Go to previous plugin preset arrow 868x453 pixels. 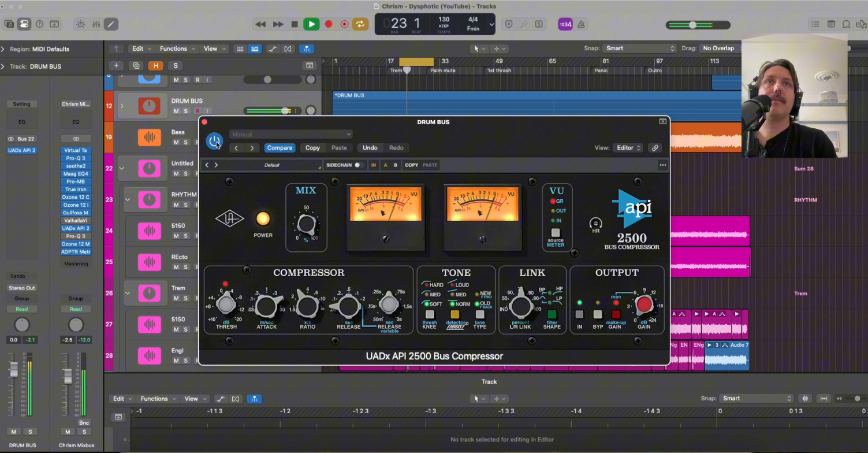coord(236,148)
